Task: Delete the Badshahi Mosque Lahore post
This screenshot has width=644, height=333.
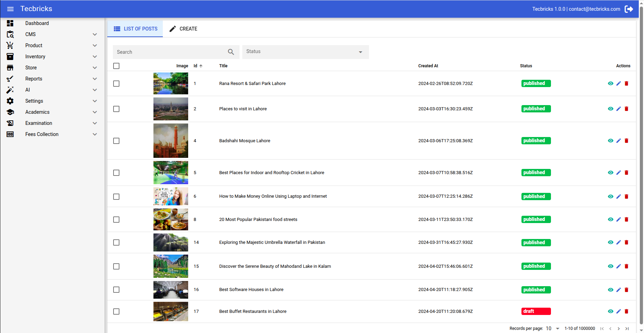Action: (627, 141)
